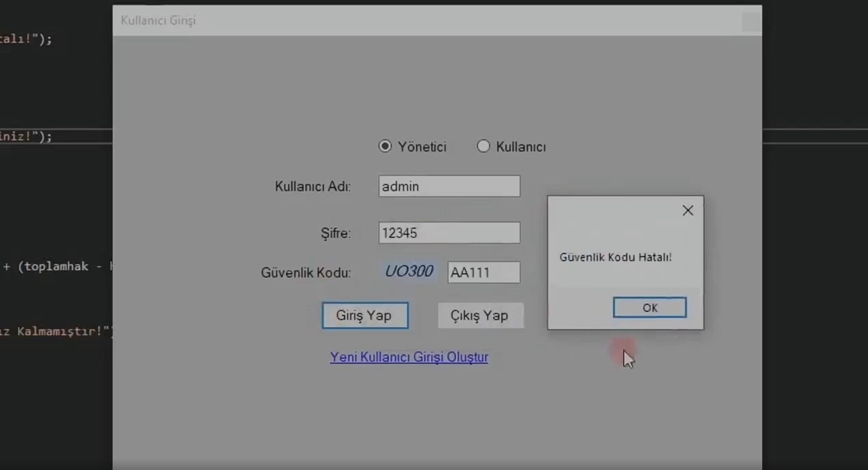
Task: Click the Kullanıcı Adı label
Action: (x=312, y=186)
